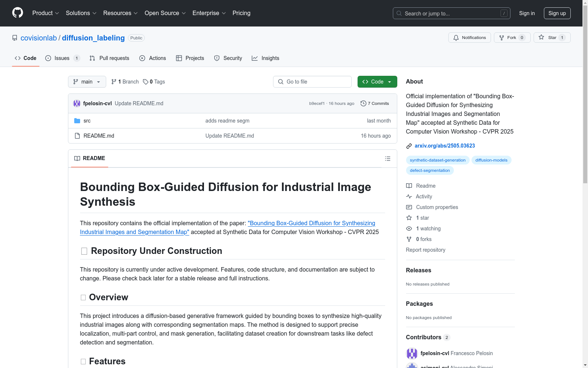588x368 pixels.
Task: Switch to the Issues tab
Action: pyautogui.click(x=62, y=58)
